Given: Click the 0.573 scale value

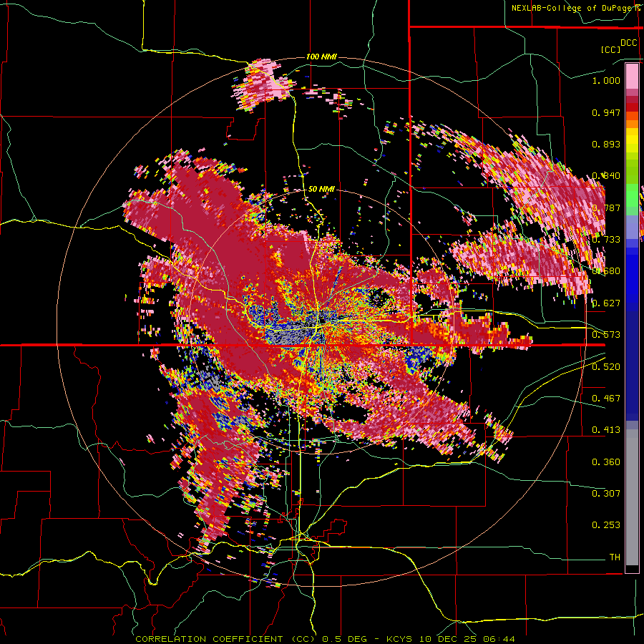Looking at the screenshot, I should 606,335.
